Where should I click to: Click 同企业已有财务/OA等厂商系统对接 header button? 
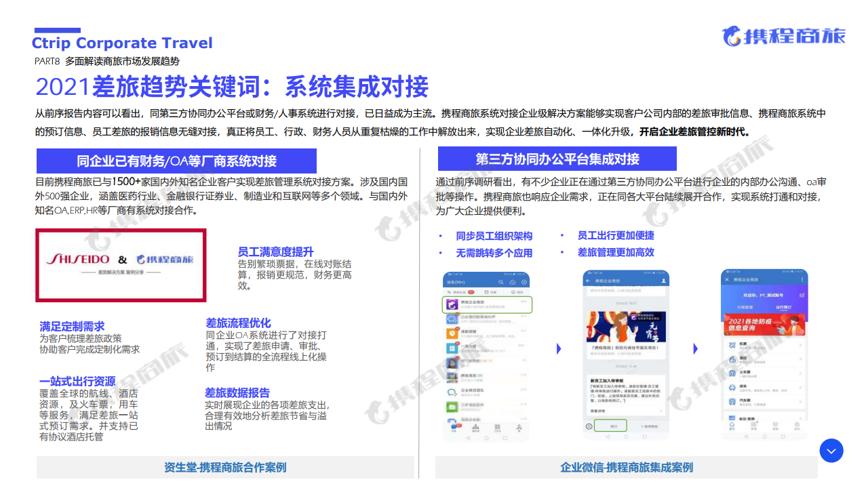point(176,161)
